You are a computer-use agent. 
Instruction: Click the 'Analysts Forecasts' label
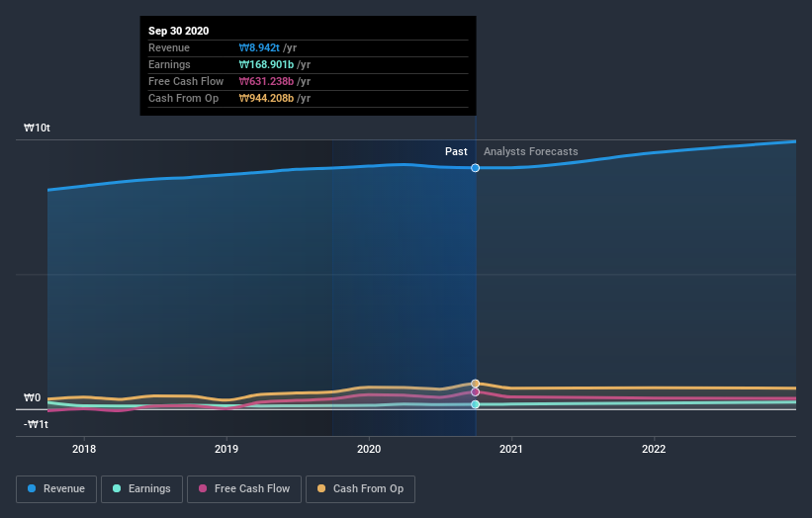[x=531, y=151]
